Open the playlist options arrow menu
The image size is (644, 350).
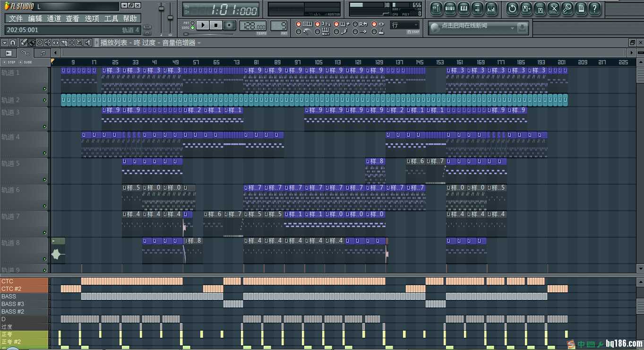5,43
